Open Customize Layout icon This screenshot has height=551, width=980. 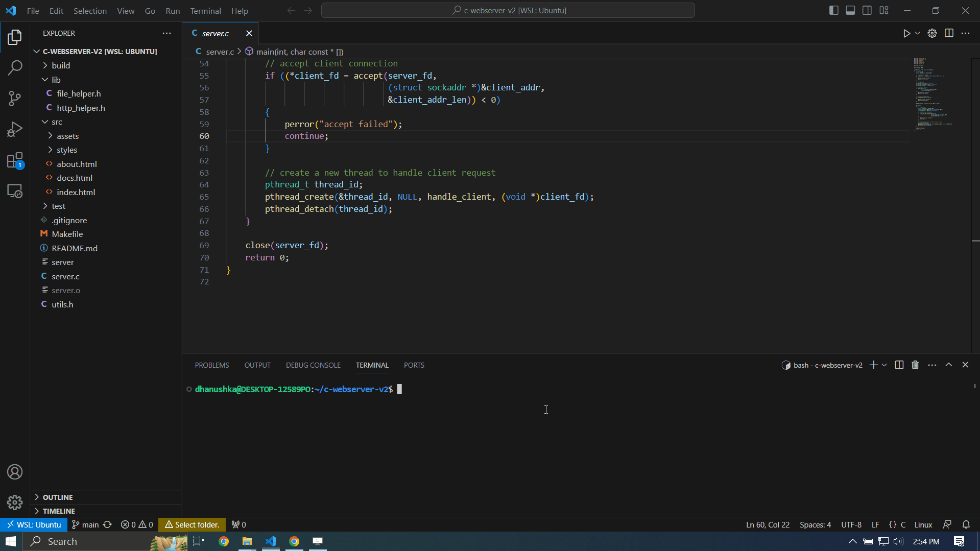[884, 11]
